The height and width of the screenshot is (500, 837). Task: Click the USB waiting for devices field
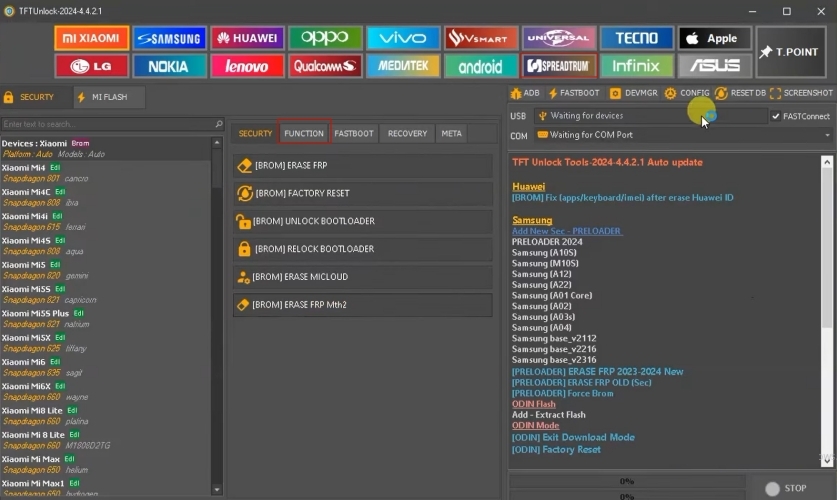(651, 116)
